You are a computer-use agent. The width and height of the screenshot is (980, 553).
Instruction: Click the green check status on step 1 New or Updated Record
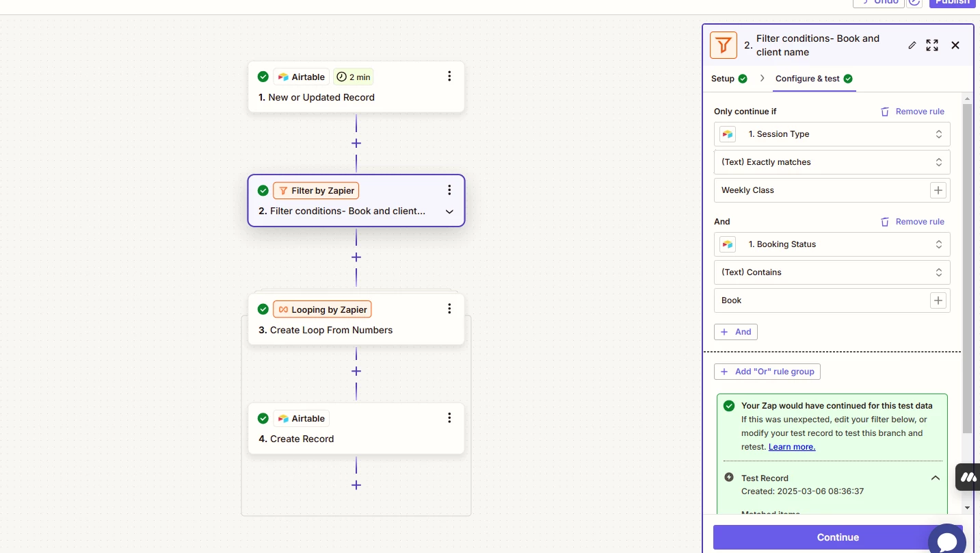click(x=263, y=77)
